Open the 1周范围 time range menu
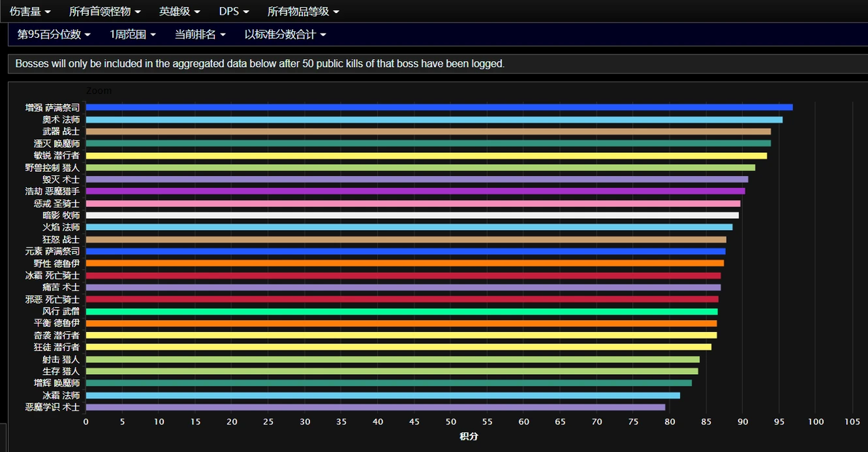The height and width of the screenshot is (452, 868). click(133, 34)
